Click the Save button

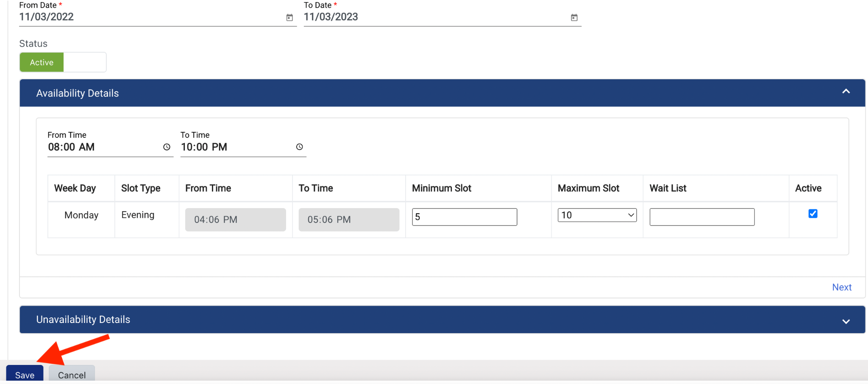click(x=25, y=375)
